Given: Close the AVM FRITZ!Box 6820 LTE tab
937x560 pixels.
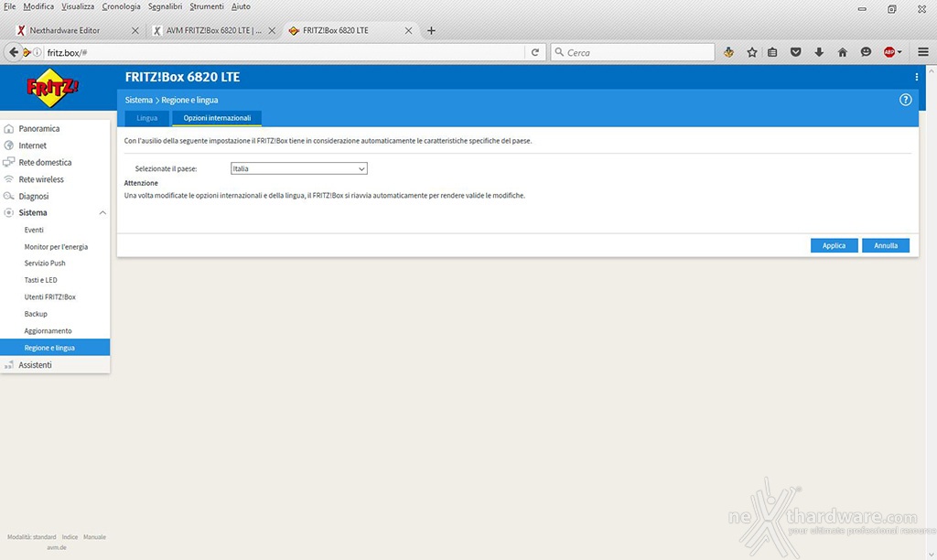Looking at the screenshot, I should coord(272,30).
